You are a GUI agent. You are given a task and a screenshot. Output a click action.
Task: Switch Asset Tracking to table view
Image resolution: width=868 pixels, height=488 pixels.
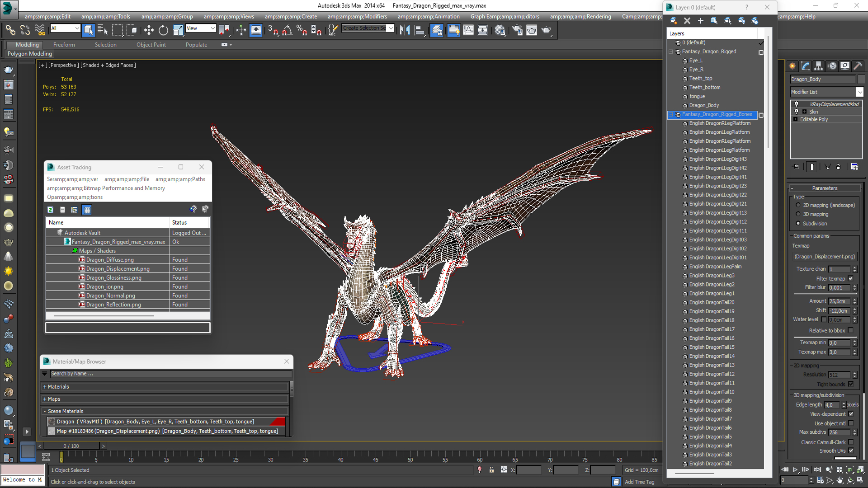click(x=87, y=210)
